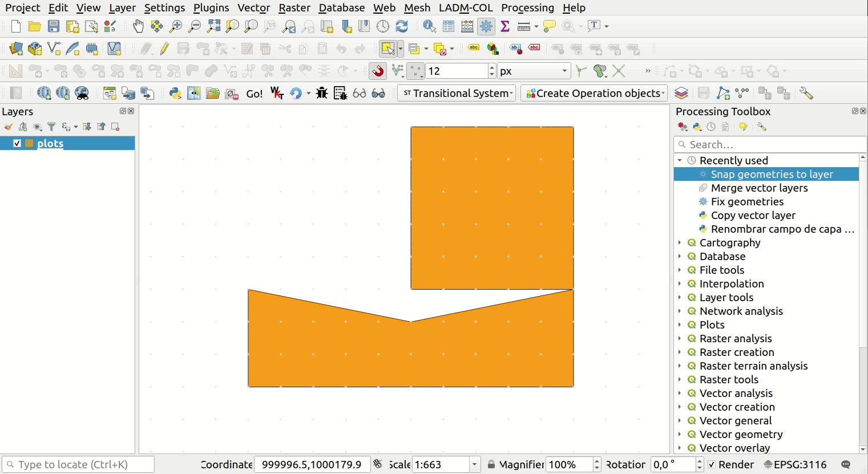Click the Create Operation objects button

tap(594, 93)
